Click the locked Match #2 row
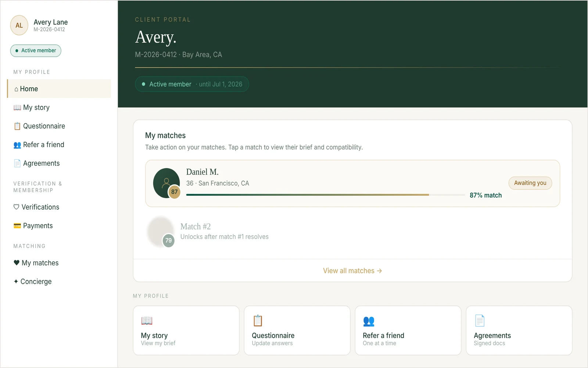Viewport: 588px width, 368px height. click(x=352, y=232)
